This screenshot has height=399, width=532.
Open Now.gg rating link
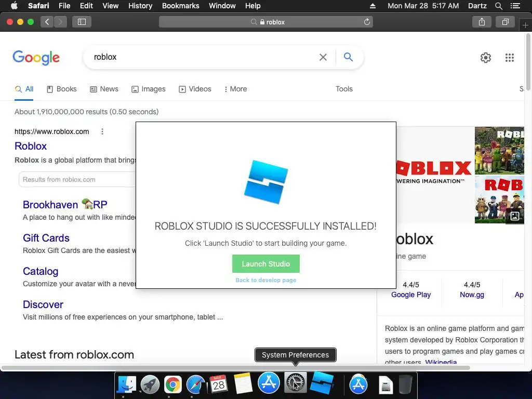coord(472,295)
